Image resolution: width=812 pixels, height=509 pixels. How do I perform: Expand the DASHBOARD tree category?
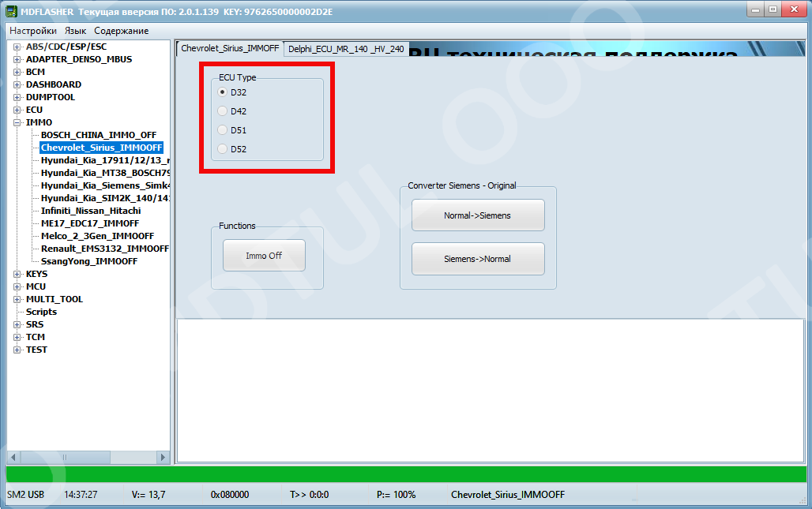(17, 84)
